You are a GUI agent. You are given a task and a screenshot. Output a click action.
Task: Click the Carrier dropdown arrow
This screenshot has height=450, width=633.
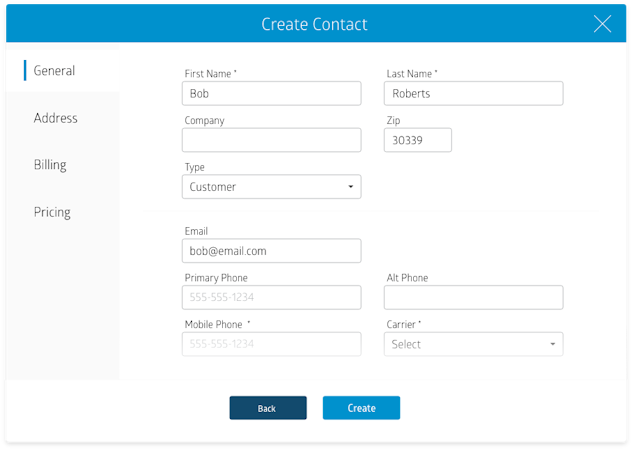552,345
